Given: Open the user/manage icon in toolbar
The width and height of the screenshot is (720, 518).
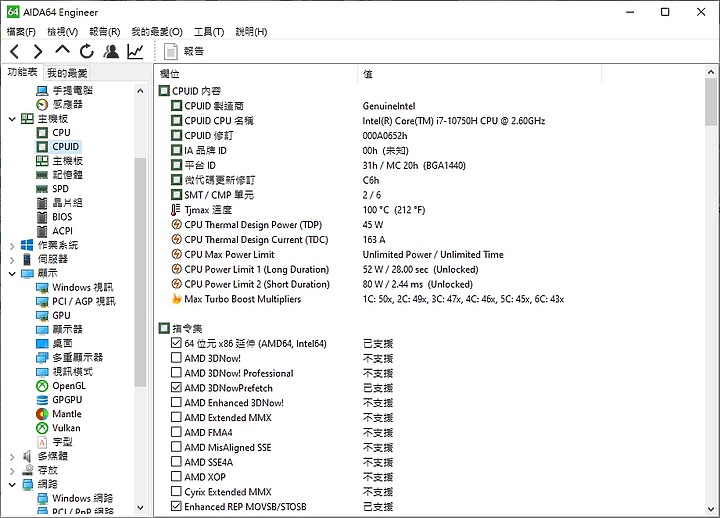Looking at the screenshot, I should pyautogui.click(x=111, y=51).
